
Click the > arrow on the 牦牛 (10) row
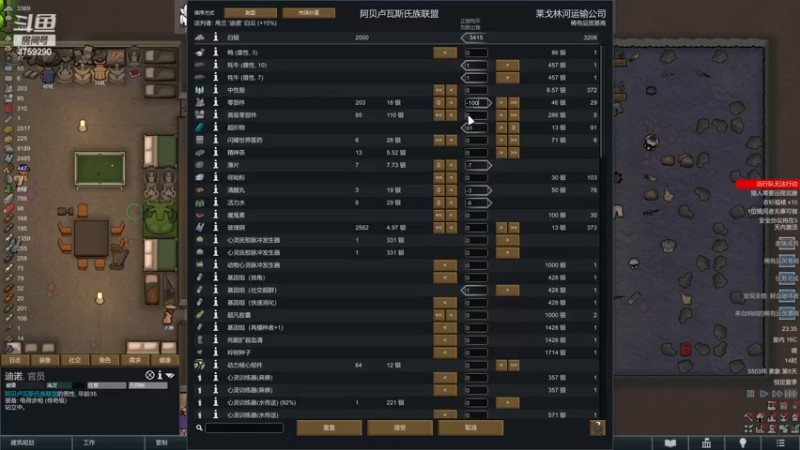pos(507,65)
